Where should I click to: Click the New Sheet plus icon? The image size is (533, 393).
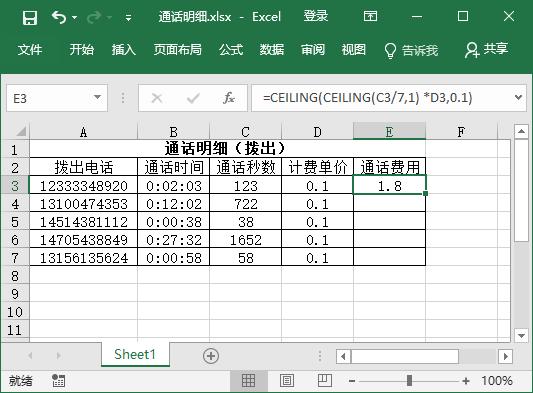tap(211, 356)
